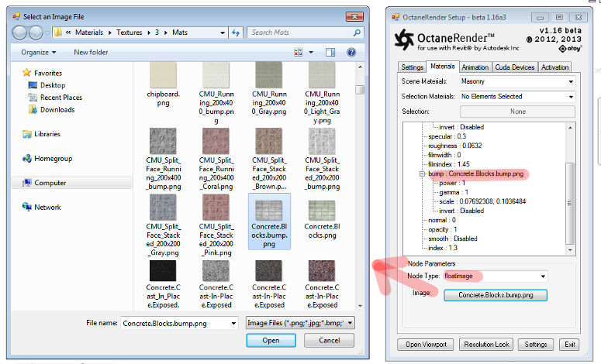
Task: Open the File name dropdown arrow
Action: click(x=233, y=324)
